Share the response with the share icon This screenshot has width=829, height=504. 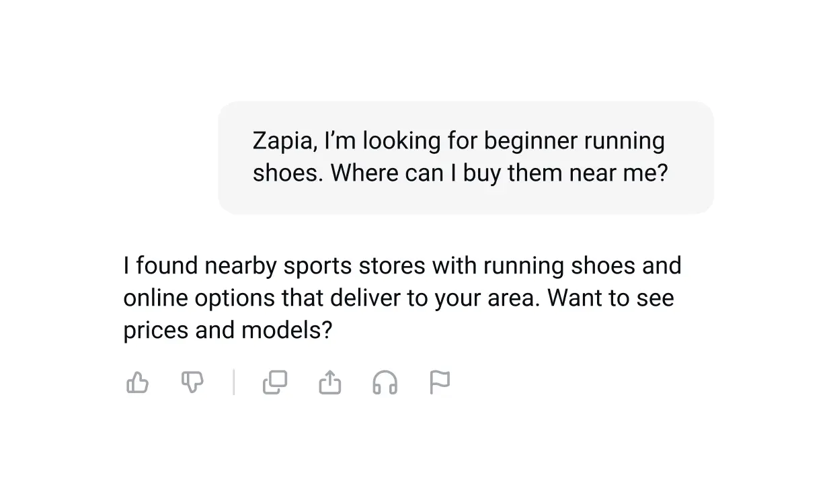pos(329,382)
